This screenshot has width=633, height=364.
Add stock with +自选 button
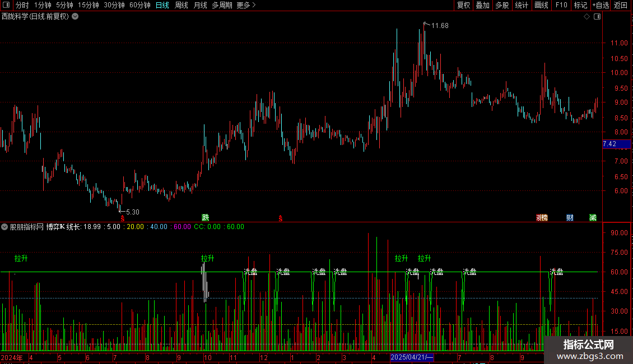point(601,5)
